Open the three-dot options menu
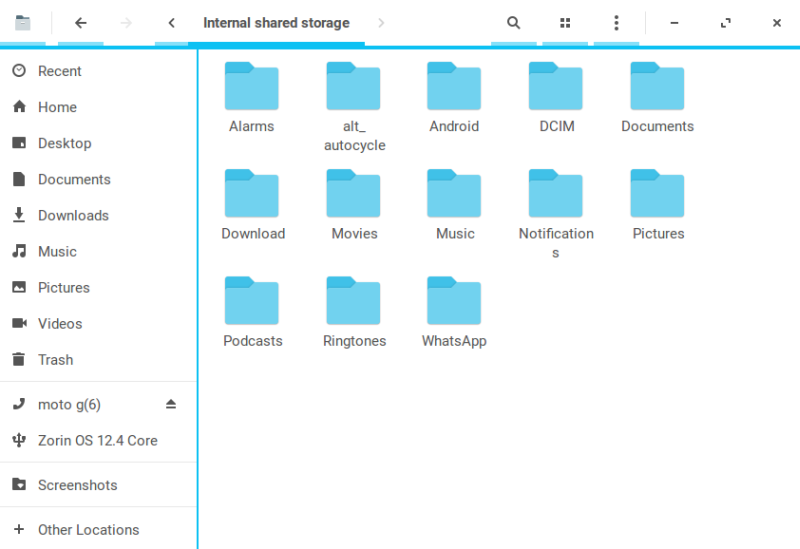The width and height of the screenshot is (800, 549). (x=616, y=23)
